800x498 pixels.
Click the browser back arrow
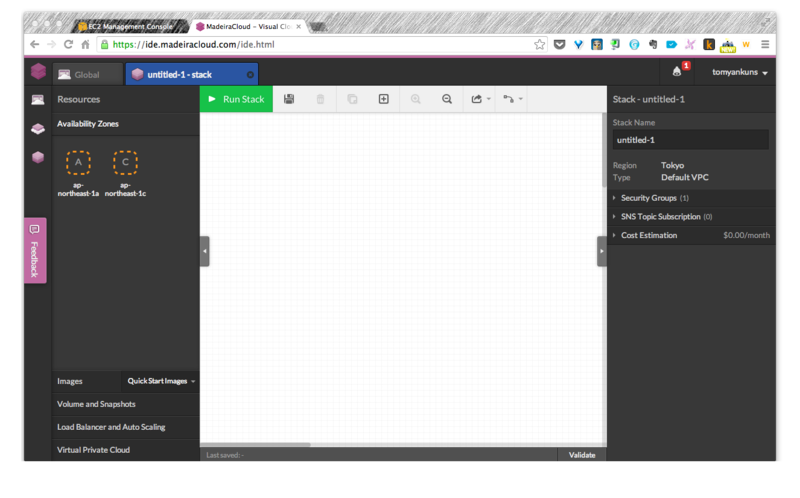click(x=35, y=44)
